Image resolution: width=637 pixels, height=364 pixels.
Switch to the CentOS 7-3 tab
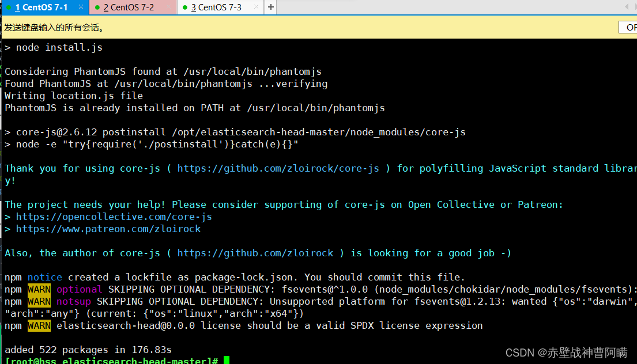tap(221, 7)
